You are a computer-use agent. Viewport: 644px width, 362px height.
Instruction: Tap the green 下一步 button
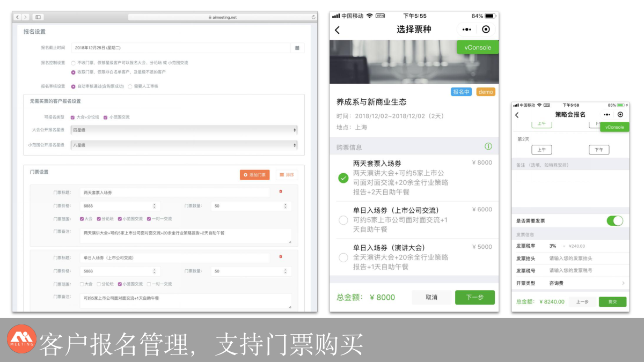pos(474,298)
